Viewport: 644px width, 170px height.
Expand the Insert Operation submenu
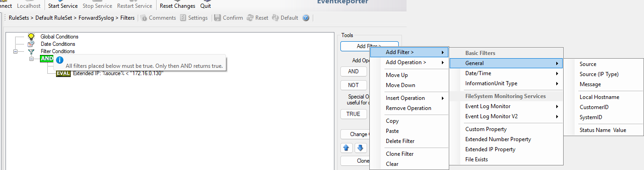409,98
